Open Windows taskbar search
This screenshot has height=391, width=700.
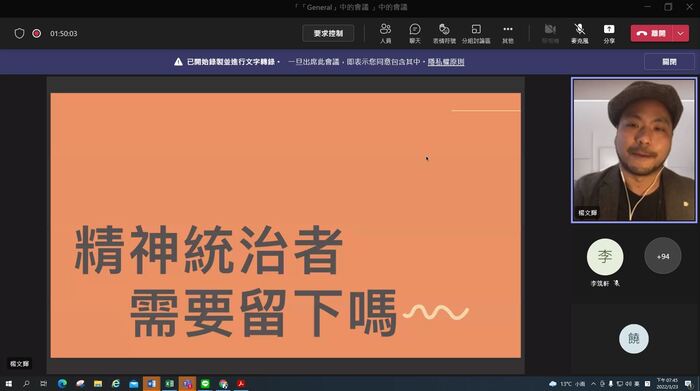26,383
